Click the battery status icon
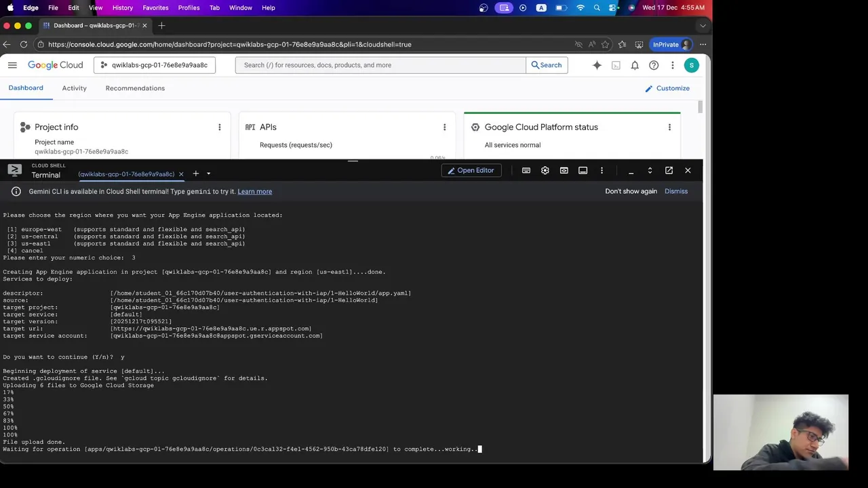Screen dimensions: 868x488 [561, 7]
